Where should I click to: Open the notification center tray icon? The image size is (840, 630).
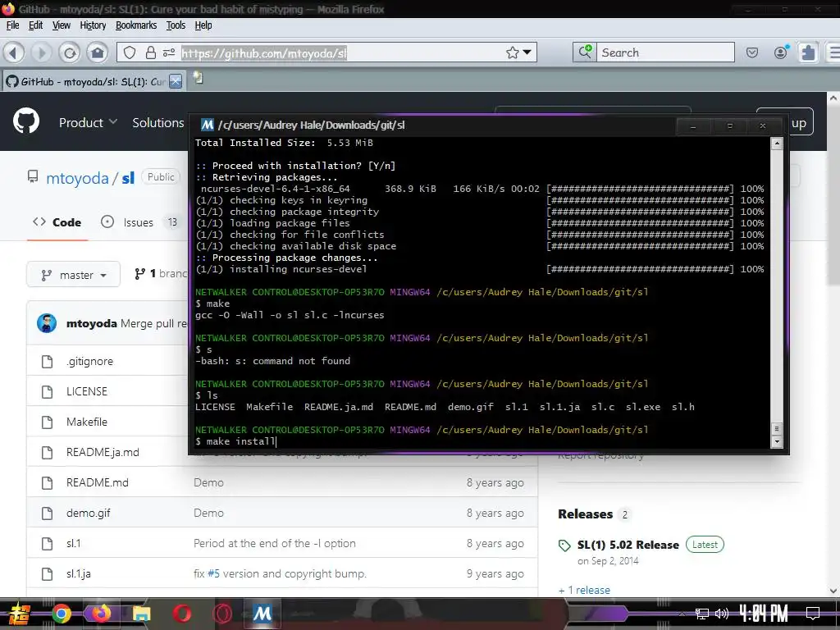coord(812,614)
